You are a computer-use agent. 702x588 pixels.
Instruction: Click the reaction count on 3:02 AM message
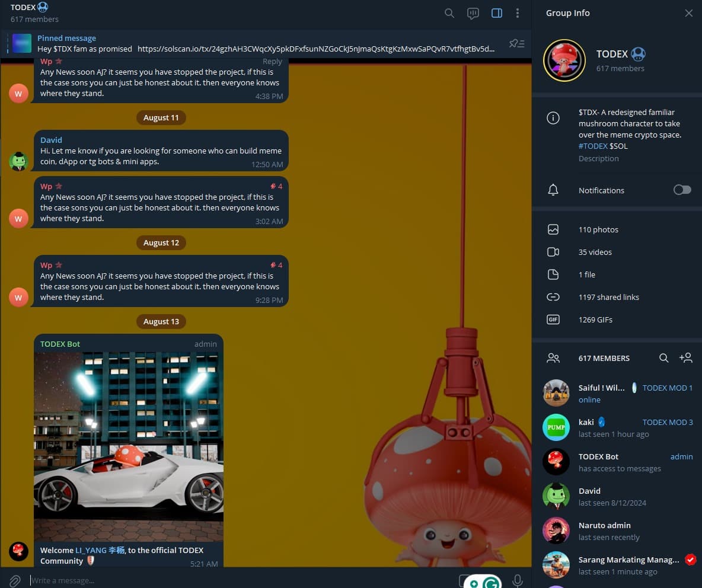tap(276, 186)
